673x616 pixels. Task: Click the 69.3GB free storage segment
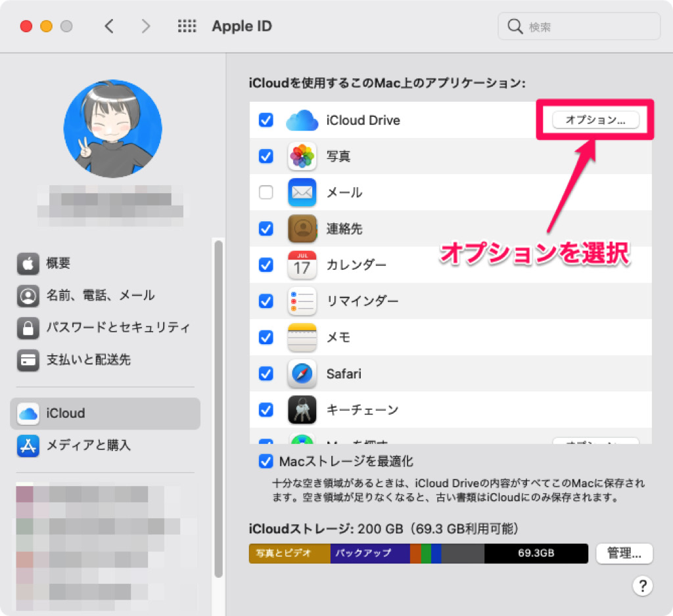tap(536, 554)
